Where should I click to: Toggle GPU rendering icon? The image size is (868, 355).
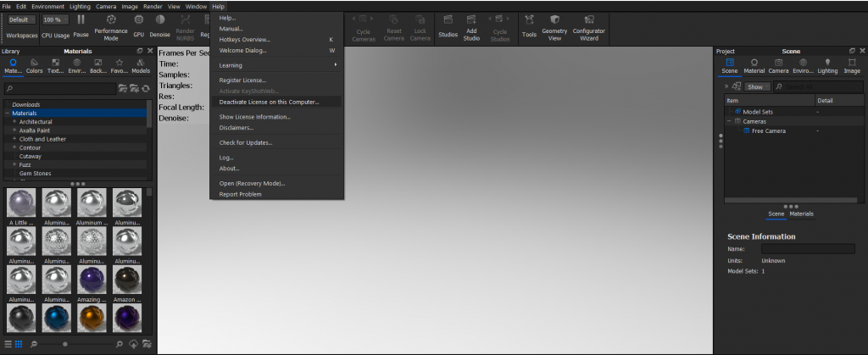click(138, 25)
